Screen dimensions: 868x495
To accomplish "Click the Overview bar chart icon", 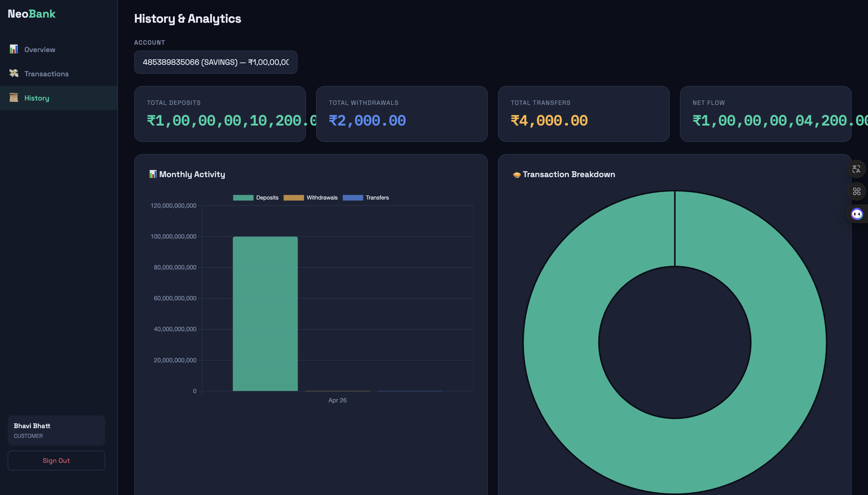I will (14, 49).
